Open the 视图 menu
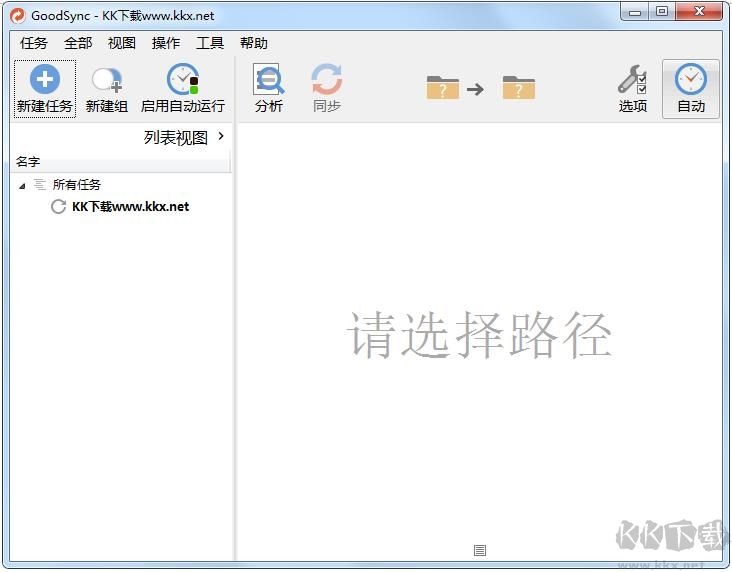 tap(122, 43)
